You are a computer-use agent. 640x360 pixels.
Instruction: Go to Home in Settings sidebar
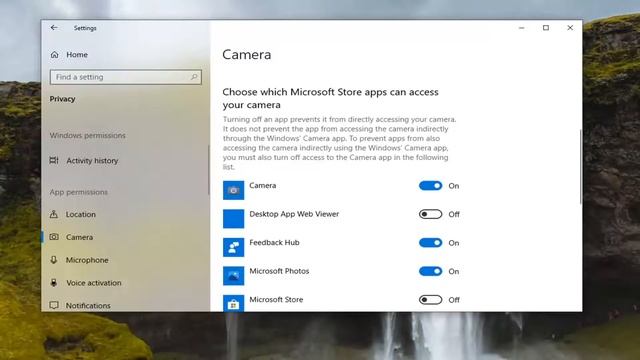click(77, 55)
